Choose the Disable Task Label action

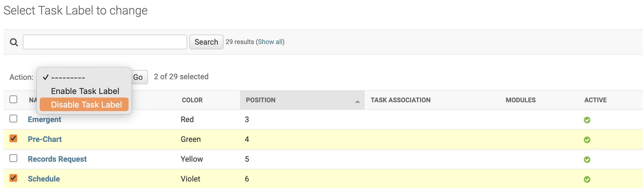point(86,105)
